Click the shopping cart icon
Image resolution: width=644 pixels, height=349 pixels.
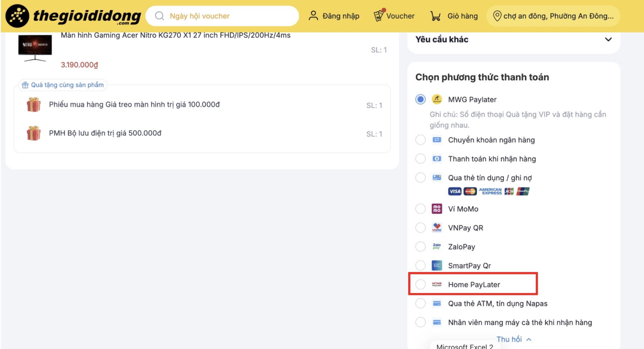click(x=436, y=16)
